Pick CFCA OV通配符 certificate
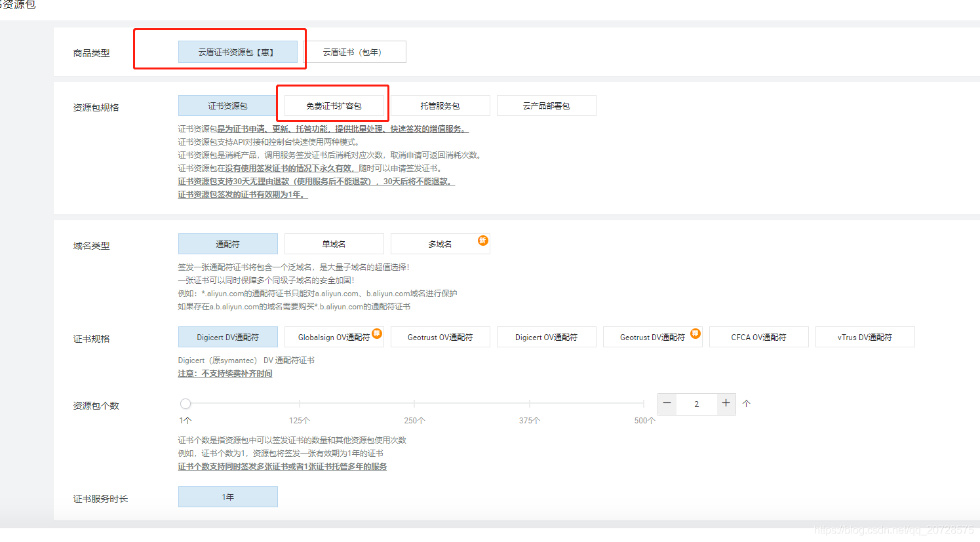This screenshot has width=980, height=542. click(x=758, y=337)
